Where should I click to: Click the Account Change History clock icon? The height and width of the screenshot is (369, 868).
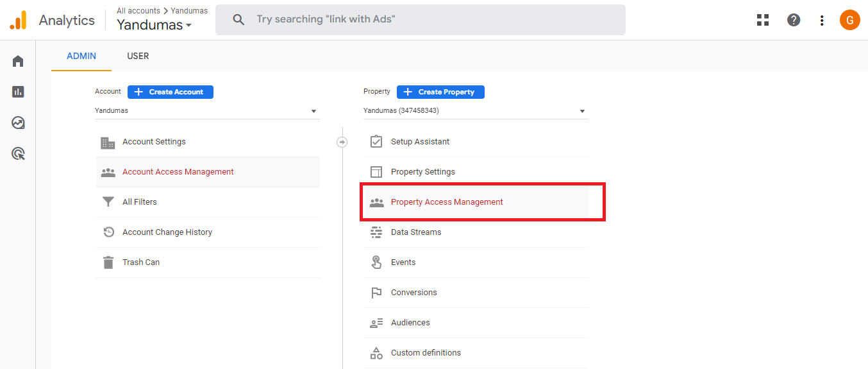click(108, 232)
